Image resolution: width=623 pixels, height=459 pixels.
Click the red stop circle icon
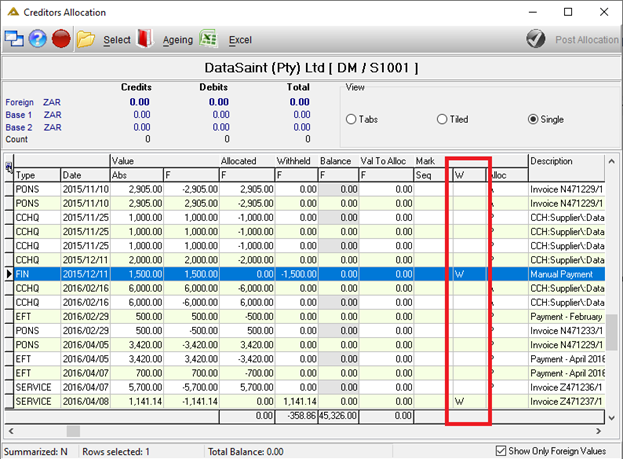pos(61,39)
